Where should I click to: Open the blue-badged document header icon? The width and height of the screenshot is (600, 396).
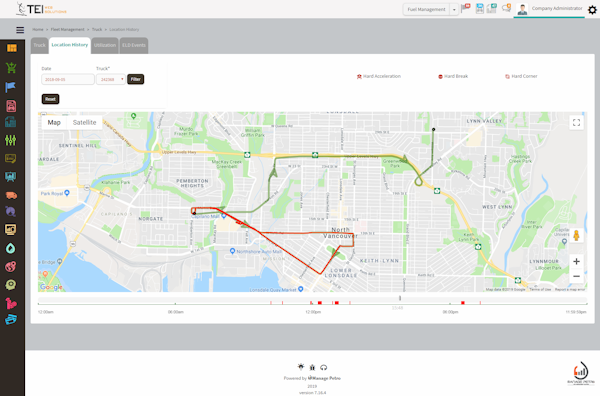point(479,8)
